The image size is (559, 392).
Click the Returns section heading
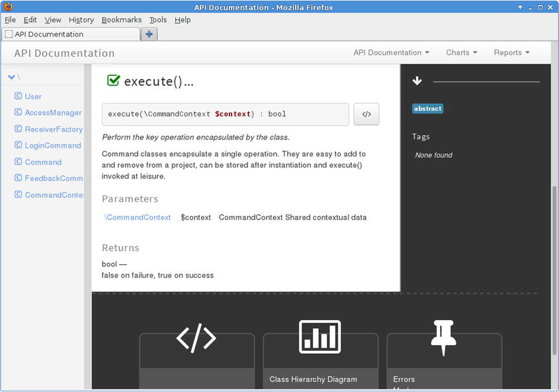click(x=120, y=248)
